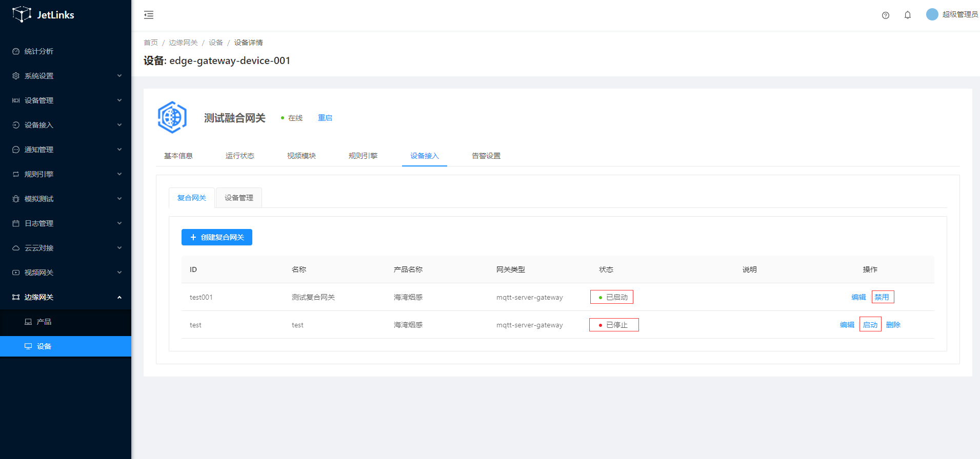Delete the test gateway row
The image size is (980, 459).
pos(893,325)
